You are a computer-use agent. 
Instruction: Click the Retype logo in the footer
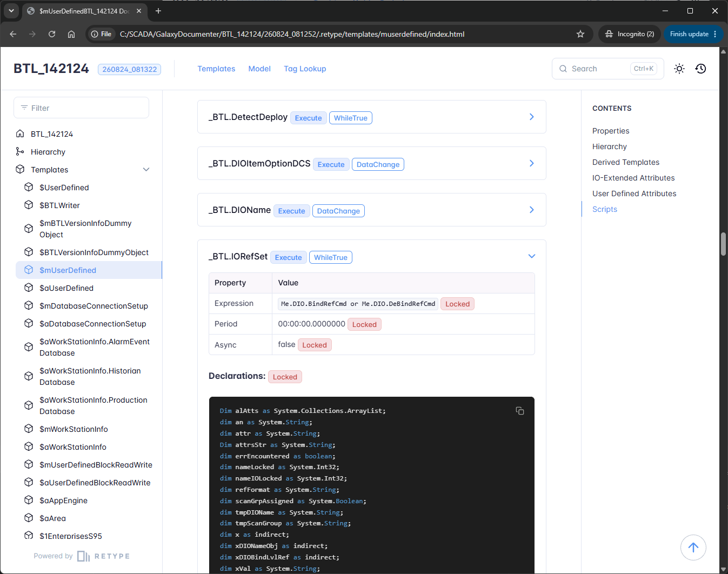[104, 556]
